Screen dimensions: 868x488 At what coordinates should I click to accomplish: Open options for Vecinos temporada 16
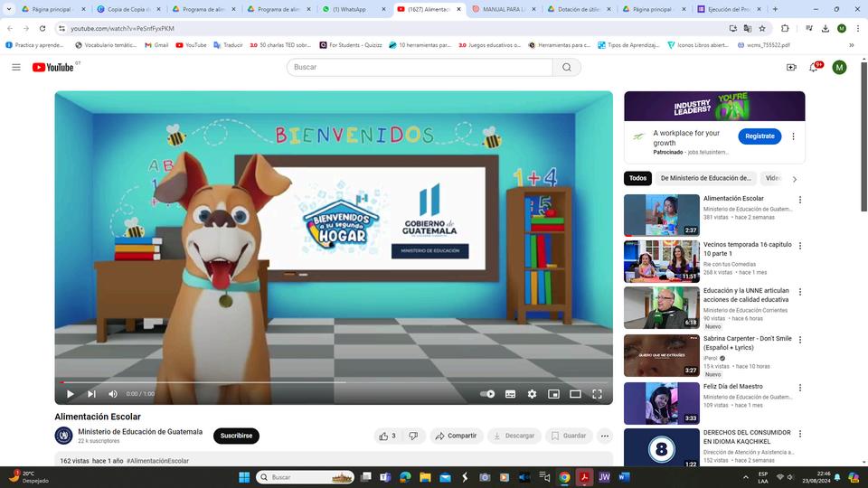coord(800,246)
